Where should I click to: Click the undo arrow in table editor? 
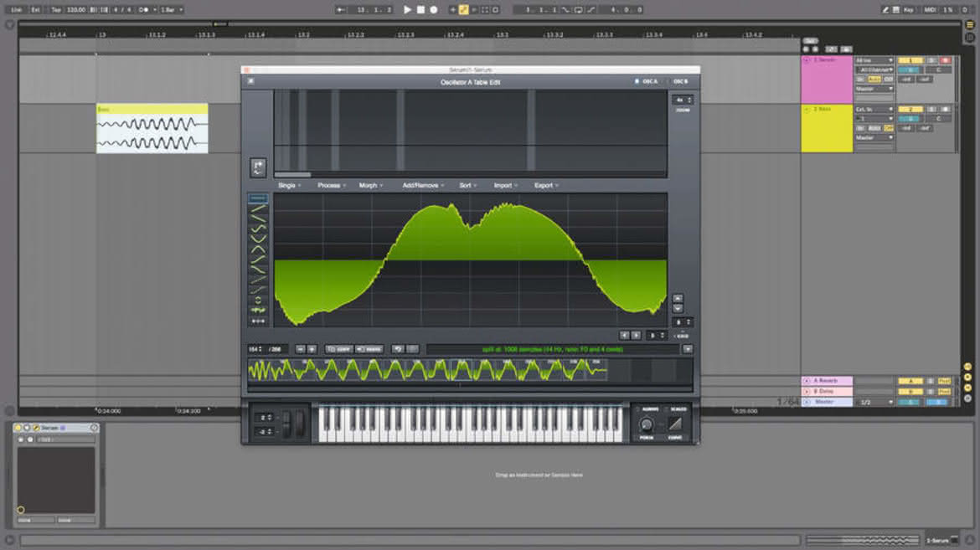click(x=398, y=349)
